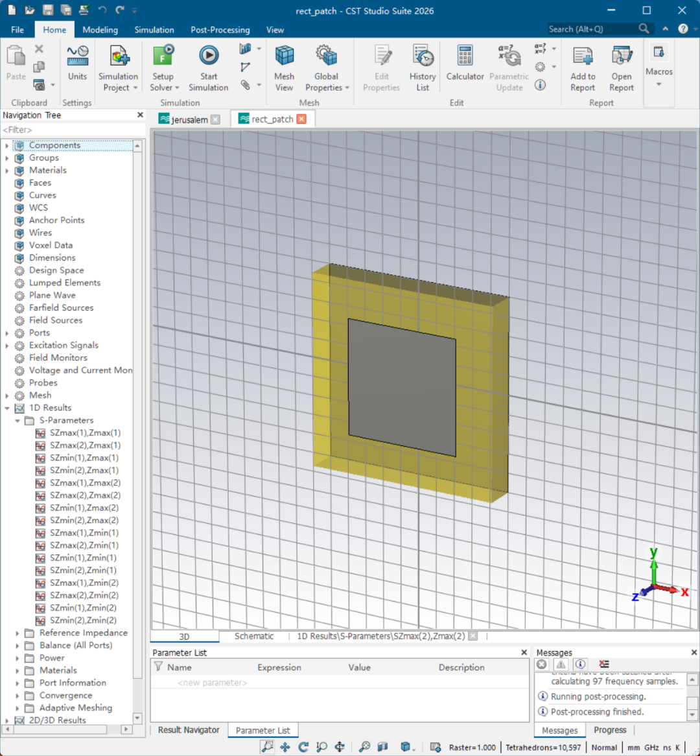
Task: Open the Simulation Project dropdown arrow
Action: click(135, 88)
